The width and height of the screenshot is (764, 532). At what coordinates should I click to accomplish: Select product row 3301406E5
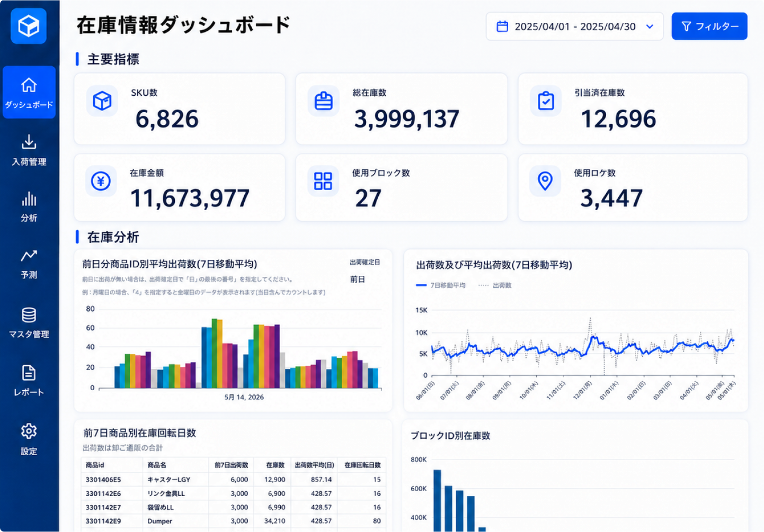234,480
